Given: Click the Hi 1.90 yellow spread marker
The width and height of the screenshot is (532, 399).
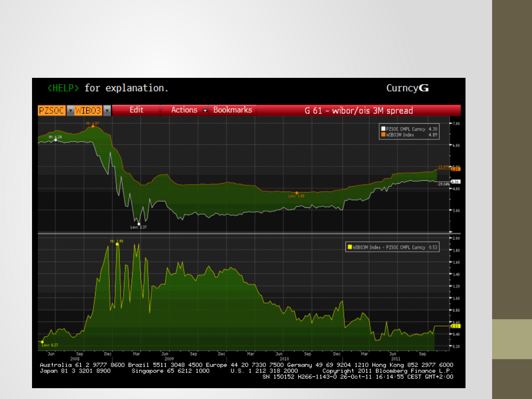Looking at the screenshot, I should coord(117,244).
